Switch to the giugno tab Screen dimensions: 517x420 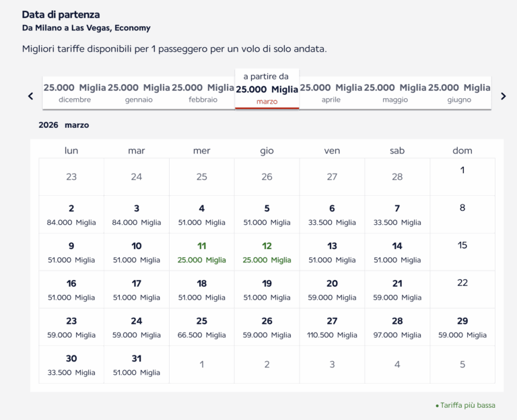(x=459, y=93)
